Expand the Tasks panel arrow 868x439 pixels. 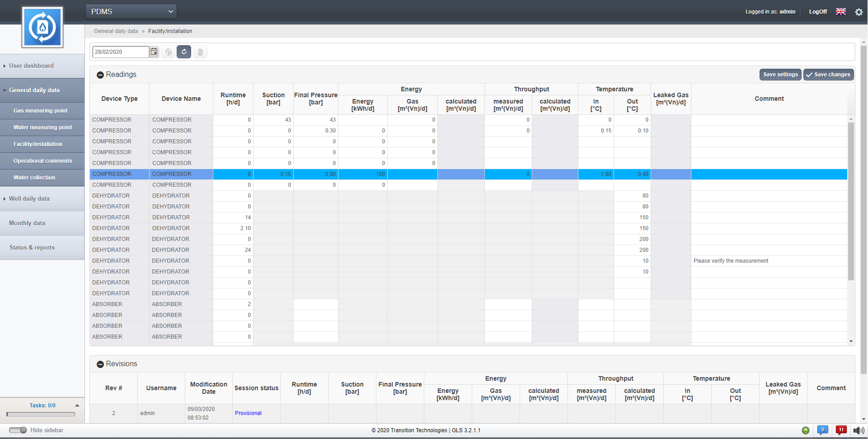[77, 406]
